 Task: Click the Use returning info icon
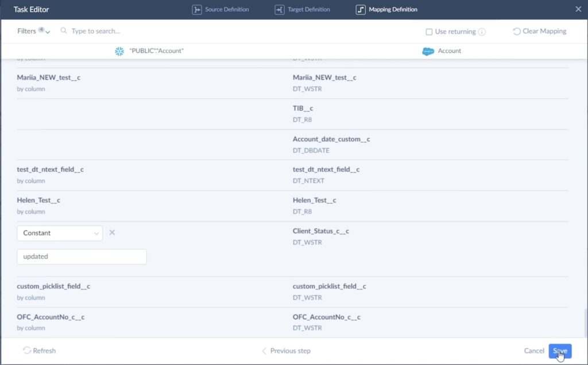click(x=482, y=32)
